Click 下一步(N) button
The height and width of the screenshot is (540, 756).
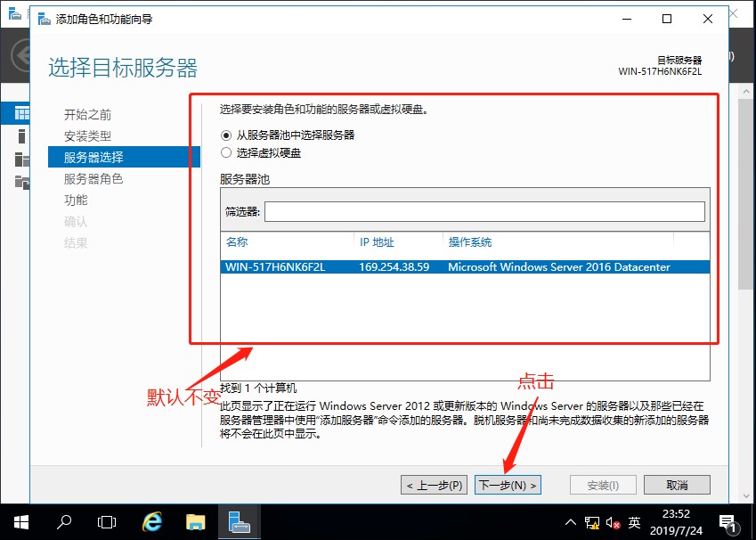click(508, 485)
